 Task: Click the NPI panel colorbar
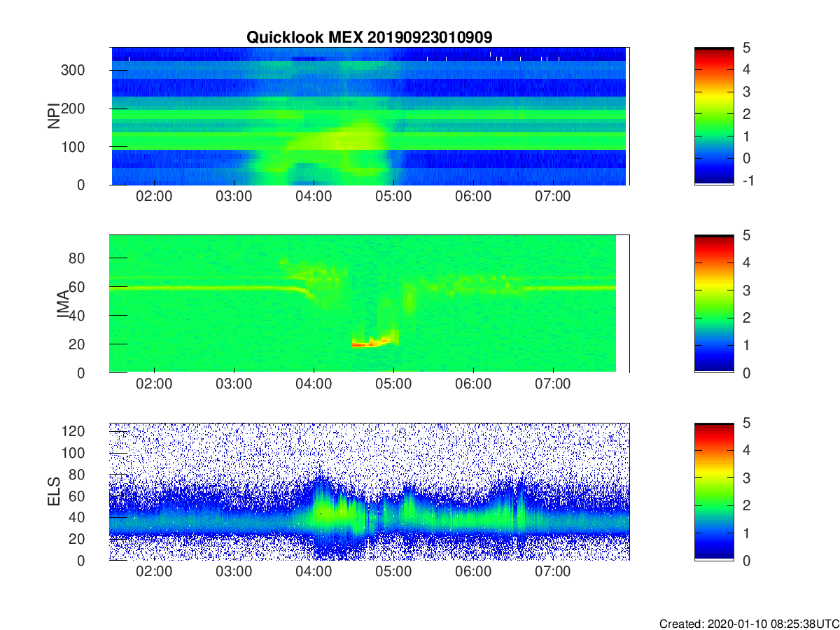pyautogui.click(x=714, y=116)
